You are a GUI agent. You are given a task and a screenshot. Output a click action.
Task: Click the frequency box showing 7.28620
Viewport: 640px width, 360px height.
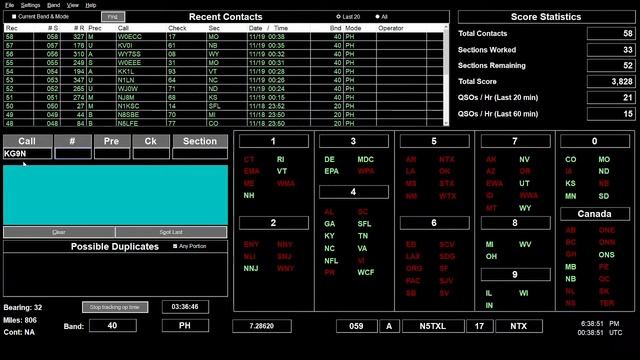tap(262, 326)
